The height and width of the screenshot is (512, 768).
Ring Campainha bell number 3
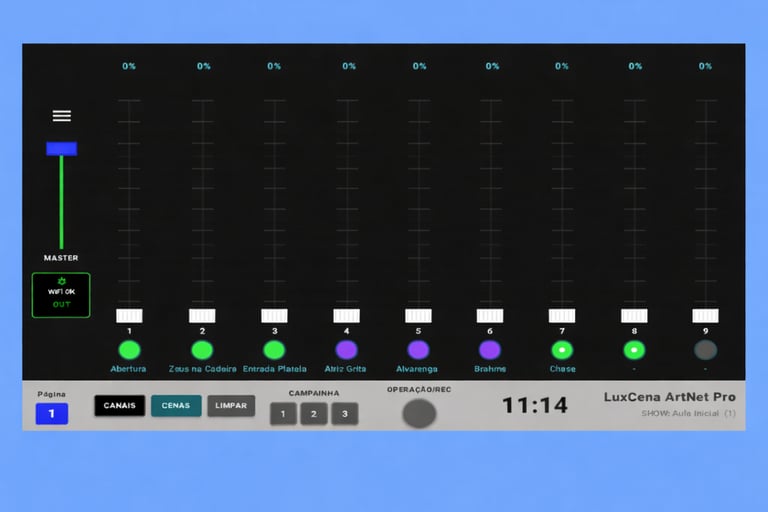345,414
